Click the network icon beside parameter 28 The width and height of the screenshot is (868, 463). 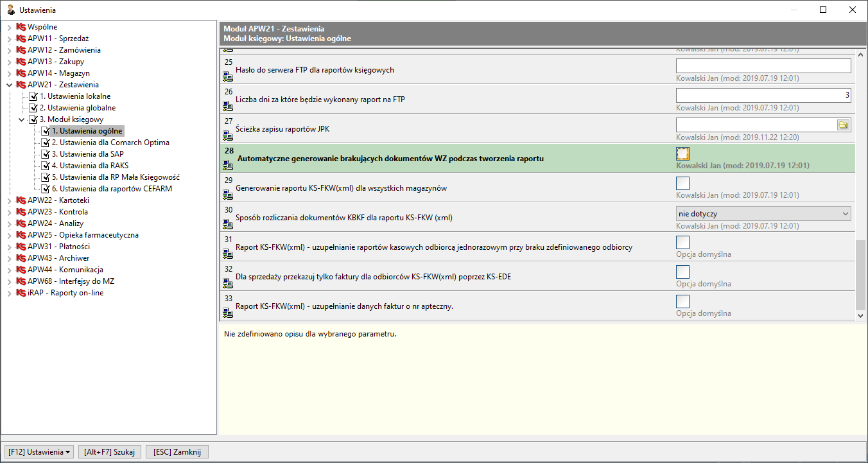[227, 165]
